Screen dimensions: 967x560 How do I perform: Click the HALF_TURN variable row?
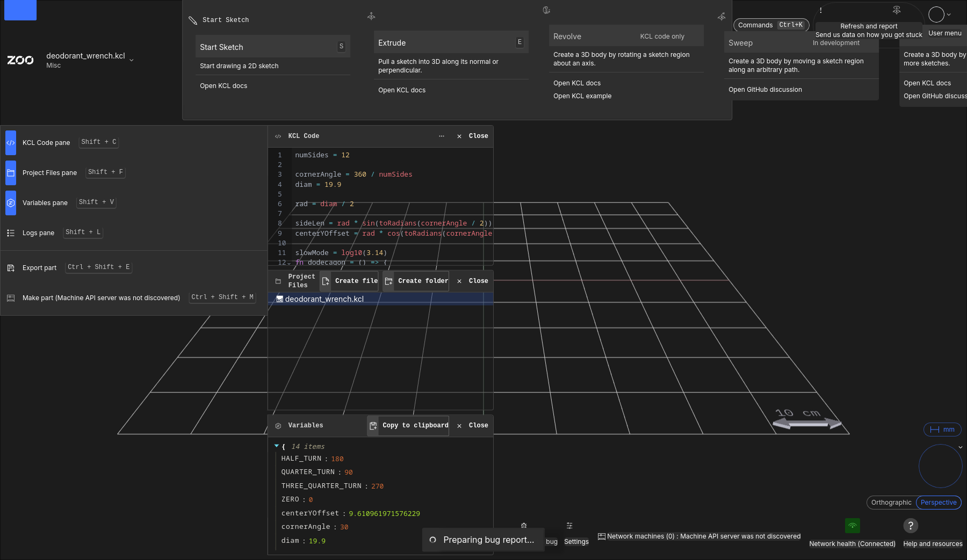pyautogui.click(x=312, y=459)
